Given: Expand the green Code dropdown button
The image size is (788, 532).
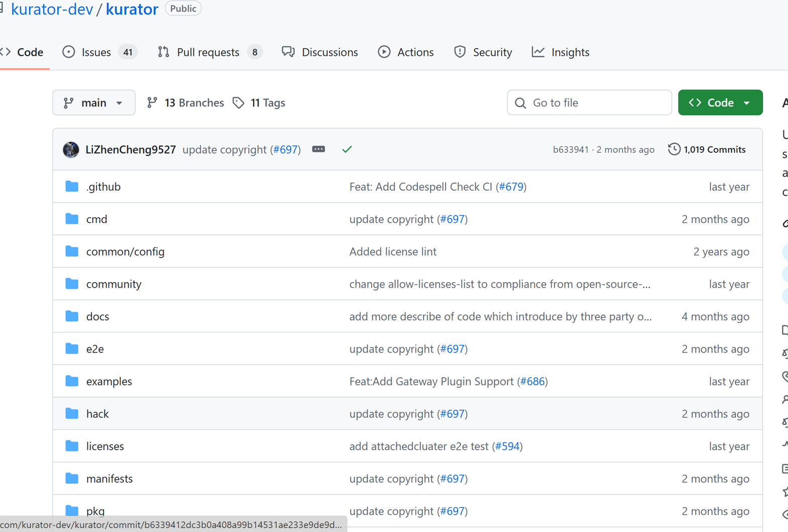Looking at the screenshot, I should [720, 103].
